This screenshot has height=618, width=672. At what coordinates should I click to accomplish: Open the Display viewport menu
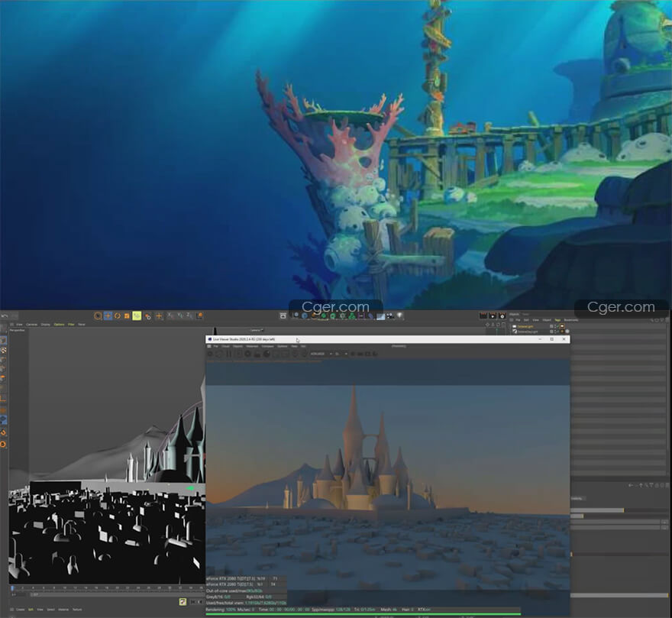point(45,325)
